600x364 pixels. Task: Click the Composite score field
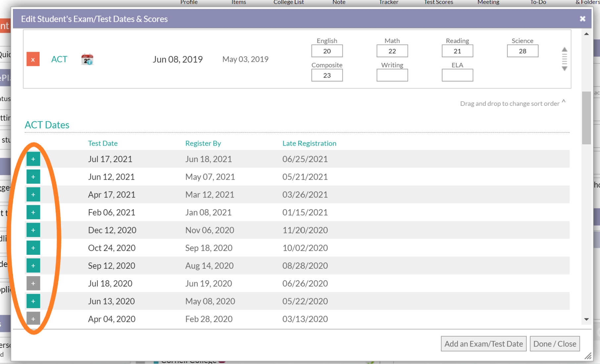point(327,75)
